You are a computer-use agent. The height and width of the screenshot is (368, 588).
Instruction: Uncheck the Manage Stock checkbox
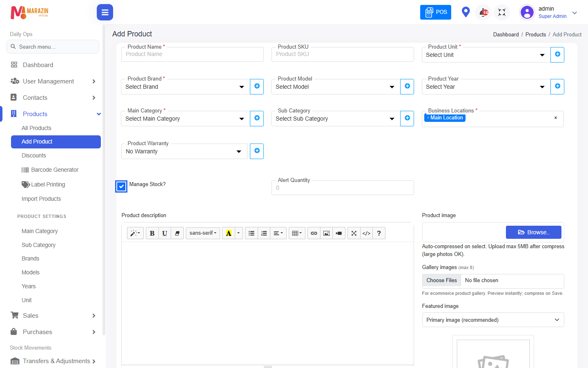pyautogui.click(x=121, y=186)
